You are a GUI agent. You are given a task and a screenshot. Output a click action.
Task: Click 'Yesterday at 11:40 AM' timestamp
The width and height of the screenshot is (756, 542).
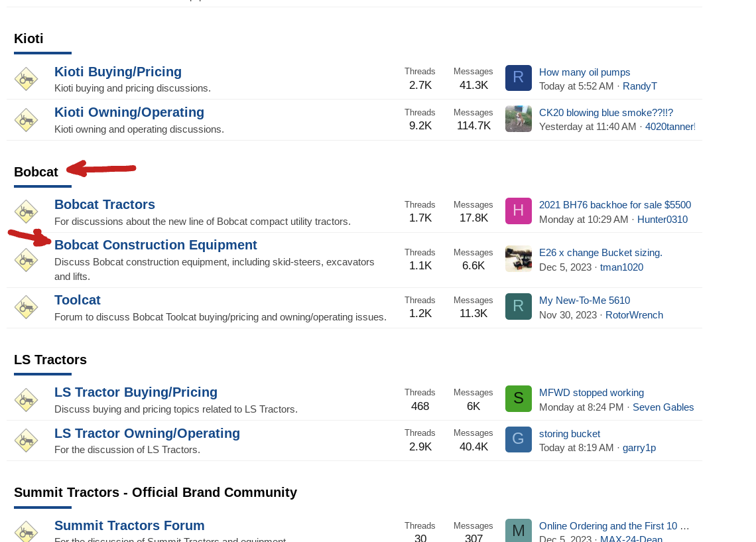point(588,127)
